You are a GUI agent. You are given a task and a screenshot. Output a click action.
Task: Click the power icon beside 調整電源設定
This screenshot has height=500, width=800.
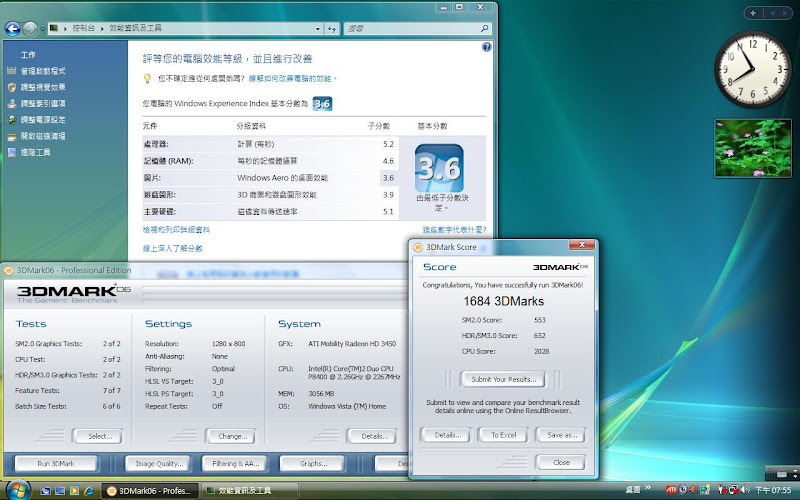(x=12, y=120)
